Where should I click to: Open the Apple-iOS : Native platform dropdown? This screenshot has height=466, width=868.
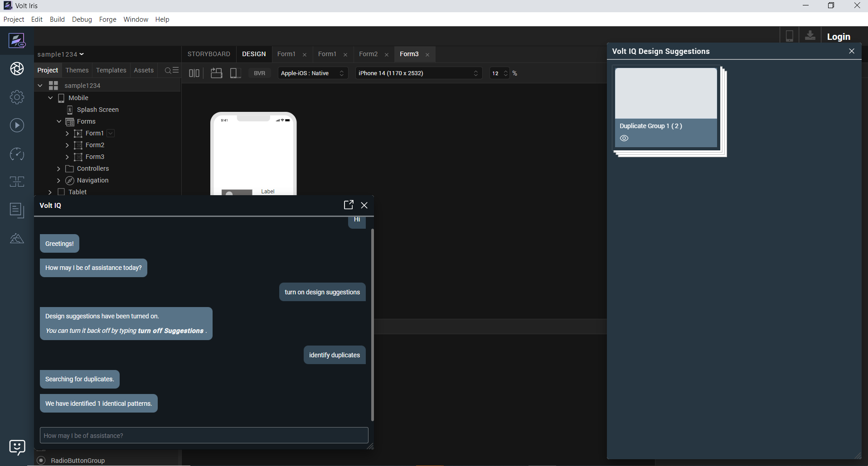[x=312, y=73]
